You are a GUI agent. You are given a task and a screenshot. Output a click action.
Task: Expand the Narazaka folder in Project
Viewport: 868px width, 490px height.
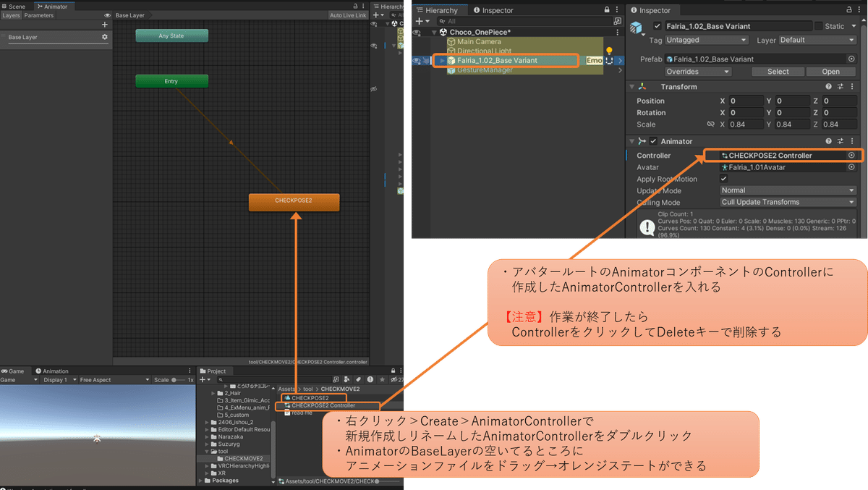click(206, 437)
